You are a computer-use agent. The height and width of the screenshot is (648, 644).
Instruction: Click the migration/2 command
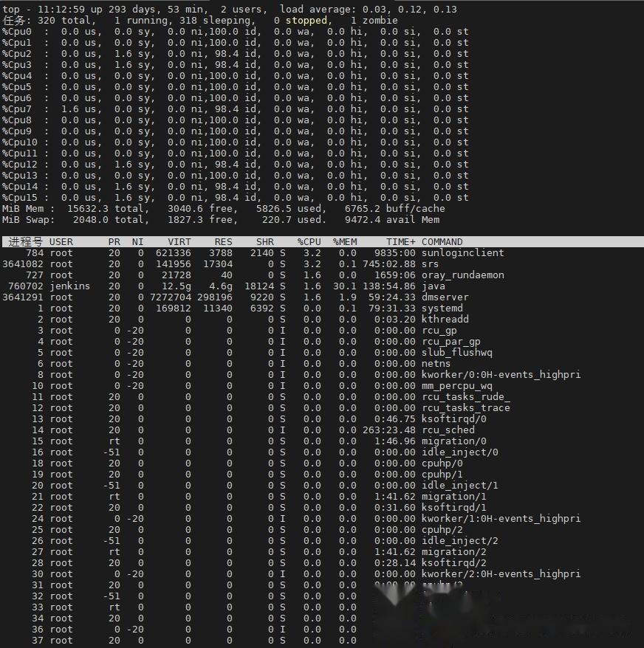pyautogui.click(x=453, y=552)
